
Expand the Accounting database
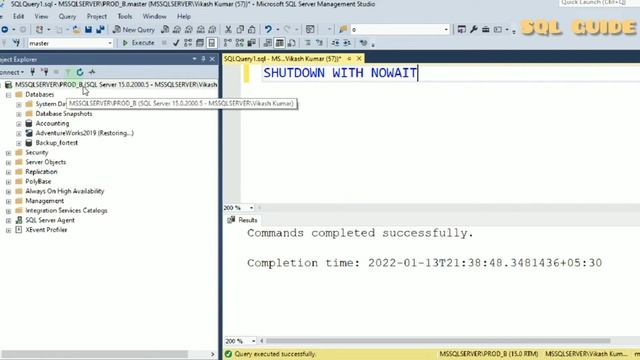tap(19, 124)
